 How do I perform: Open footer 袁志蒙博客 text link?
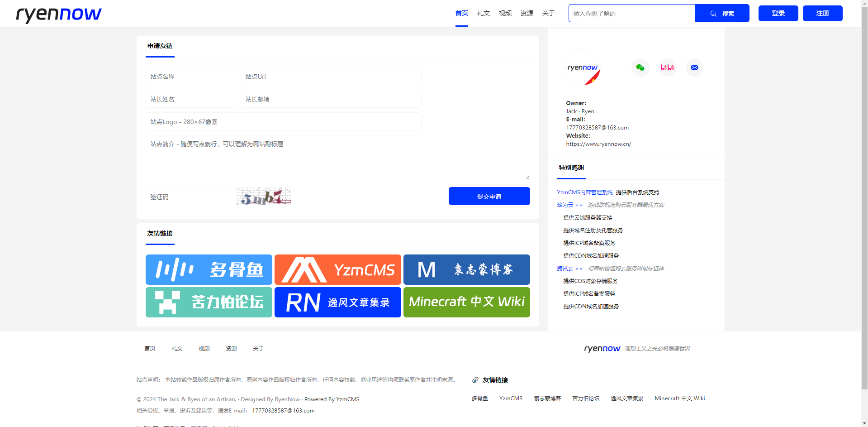pyautogui.click(x=547, y=398)
